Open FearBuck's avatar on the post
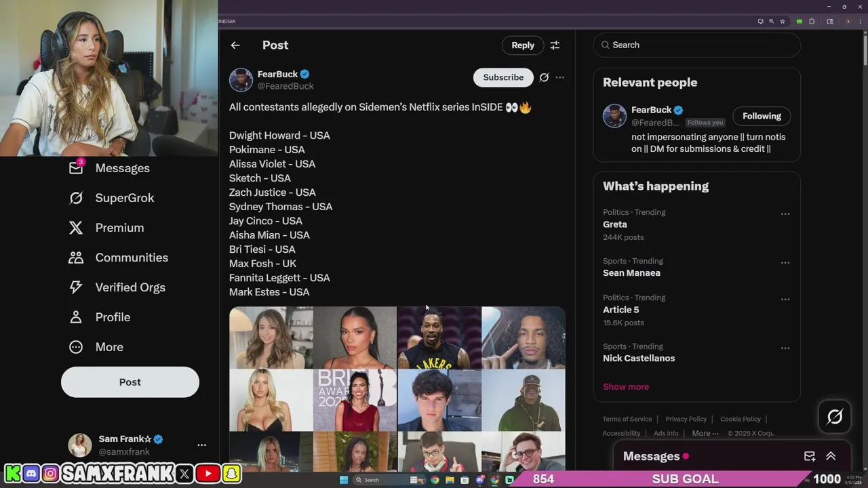Viewport: 868px width, 488px height. pos(241,80)
